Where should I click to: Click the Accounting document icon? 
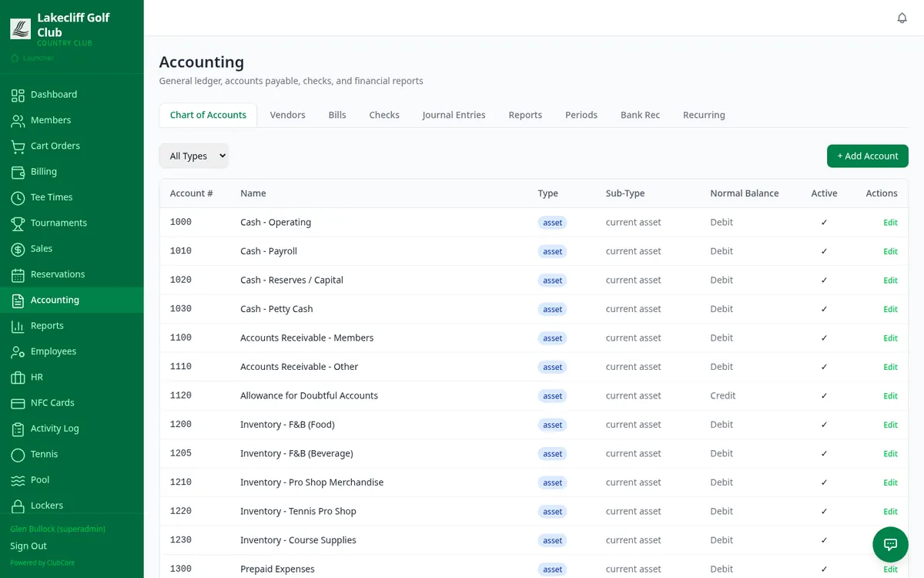pos(18,301)
